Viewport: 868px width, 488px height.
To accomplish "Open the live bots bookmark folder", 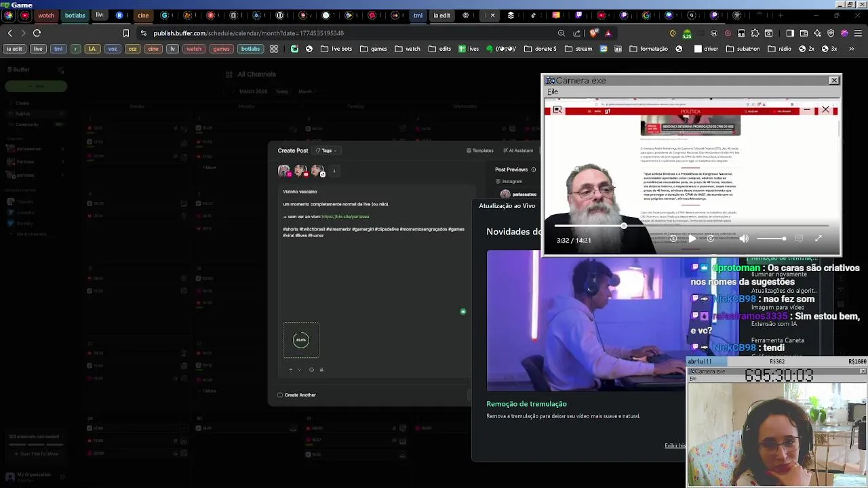I will click(336, 49).
